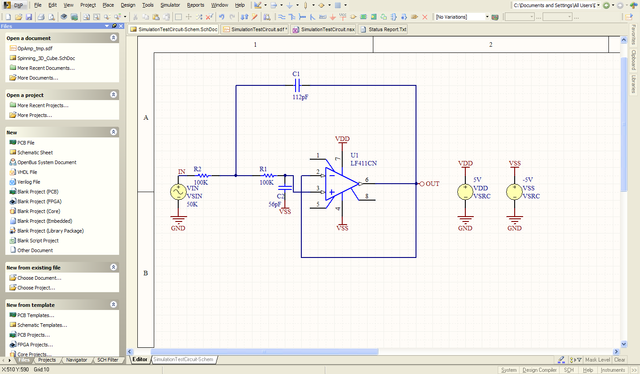Open the Libraries side panel tab
Viewport: 640px width, 374px height.
633,84
